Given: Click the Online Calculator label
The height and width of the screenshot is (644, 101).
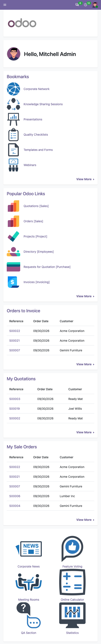Looking at the screenshot, I should (72, 600).
